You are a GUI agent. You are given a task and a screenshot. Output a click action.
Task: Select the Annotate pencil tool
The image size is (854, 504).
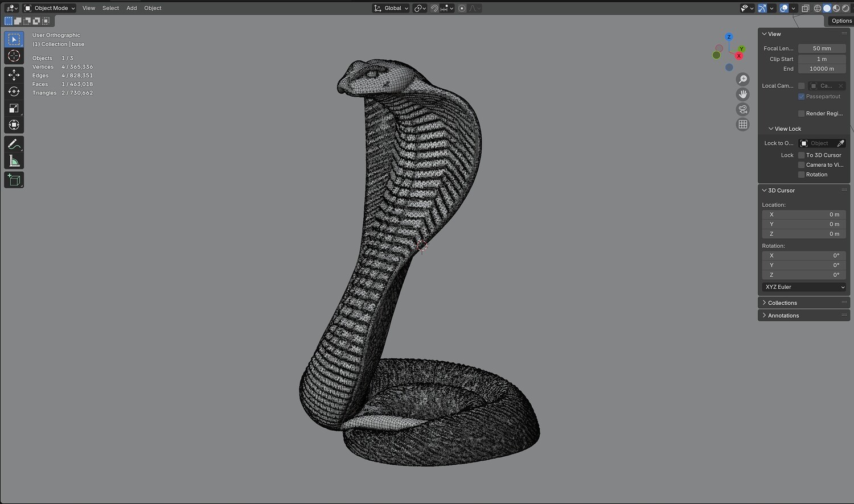click(14, 144)
